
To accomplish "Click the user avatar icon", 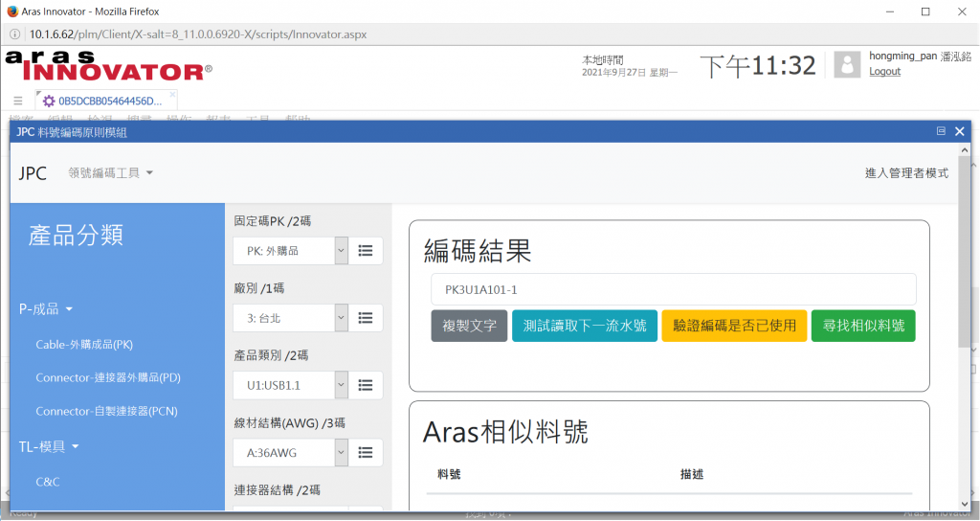I will coord(848,64).
